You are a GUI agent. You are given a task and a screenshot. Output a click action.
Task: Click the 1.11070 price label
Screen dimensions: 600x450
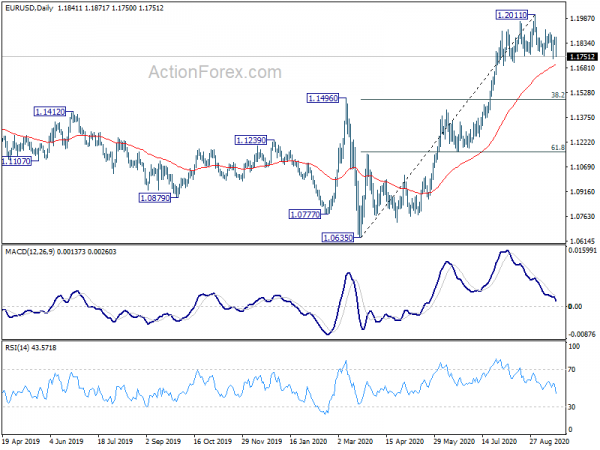coord(16,161)
